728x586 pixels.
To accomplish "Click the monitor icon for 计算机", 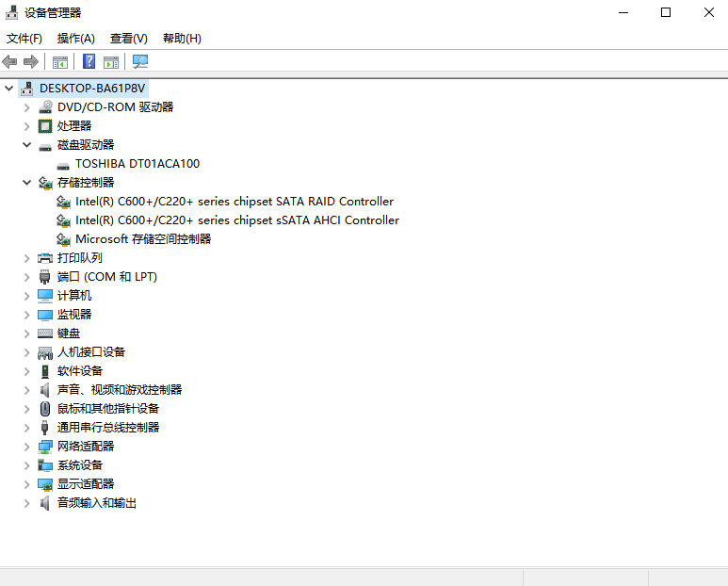I will click(x=45, y=296).
